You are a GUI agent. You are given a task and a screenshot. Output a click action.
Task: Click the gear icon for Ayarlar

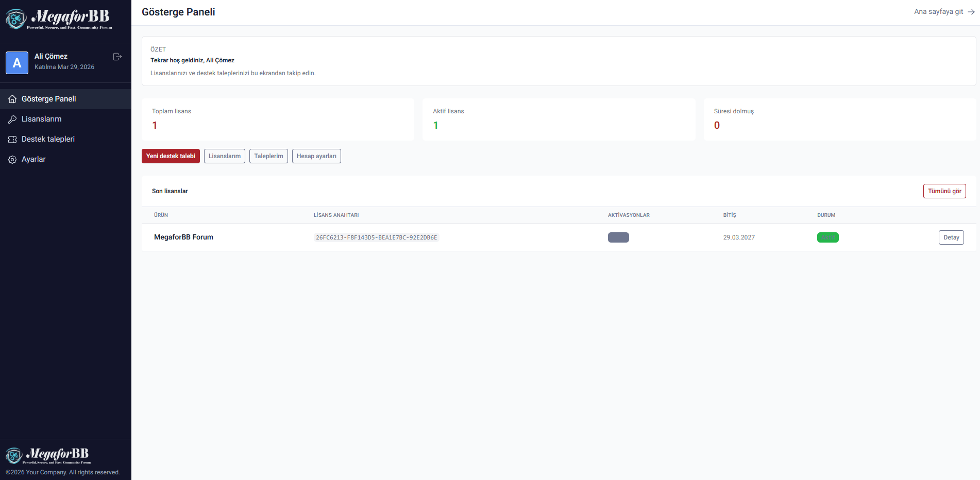point(12,160)
